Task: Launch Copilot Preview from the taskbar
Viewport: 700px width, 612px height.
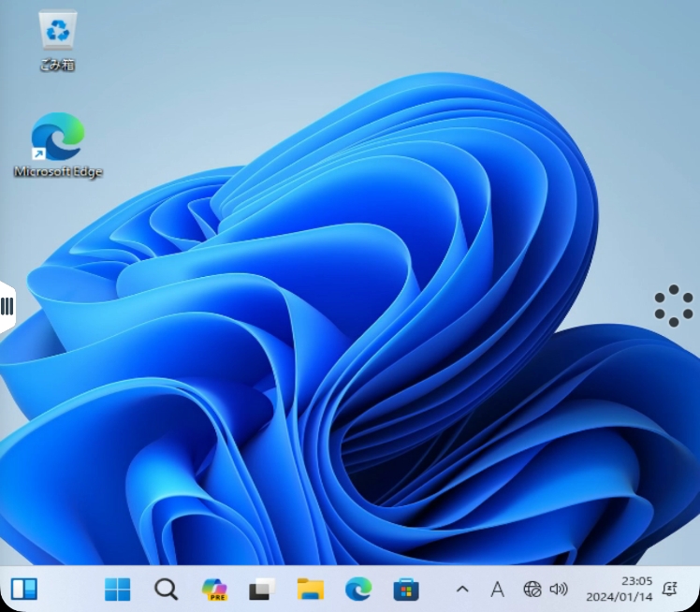Action: 214,590
